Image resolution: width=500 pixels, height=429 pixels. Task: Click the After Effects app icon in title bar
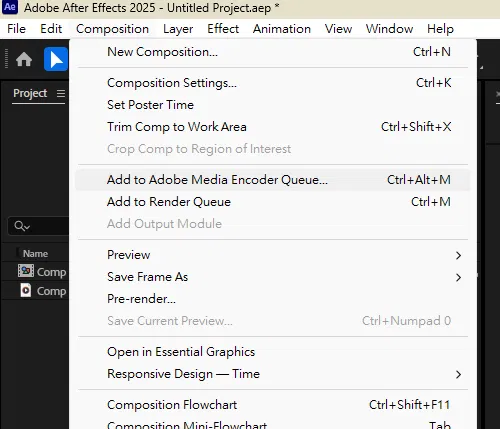pos(10,7)
